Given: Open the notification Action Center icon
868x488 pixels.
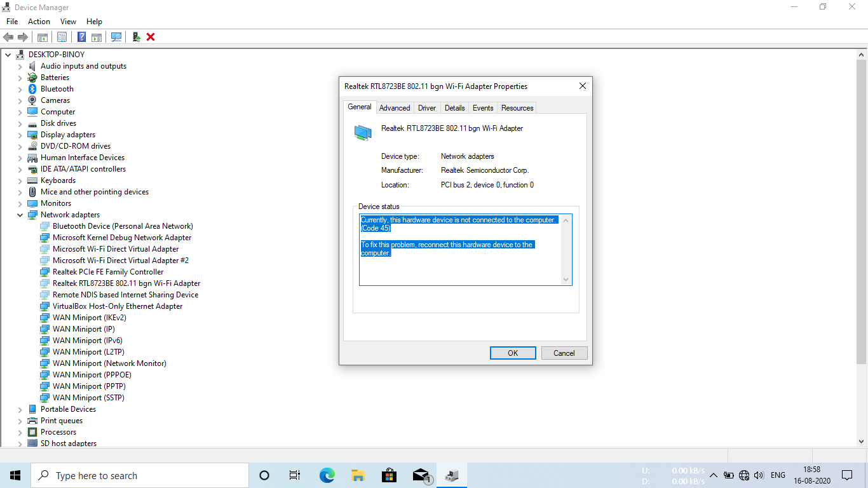Looking at the screenshot, I should [x=847, y=475].
